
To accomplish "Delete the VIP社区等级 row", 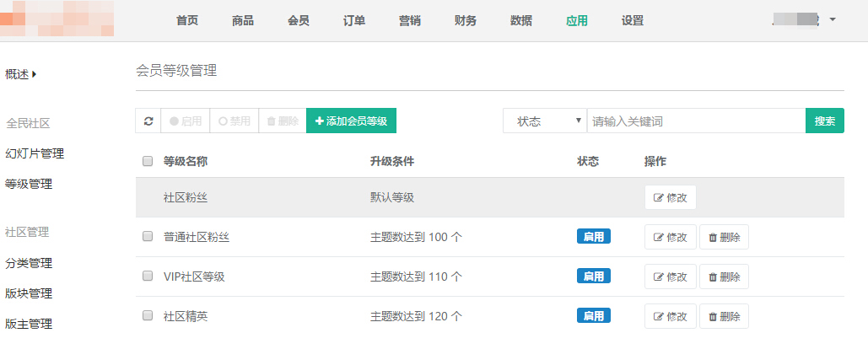I will 724,277.
